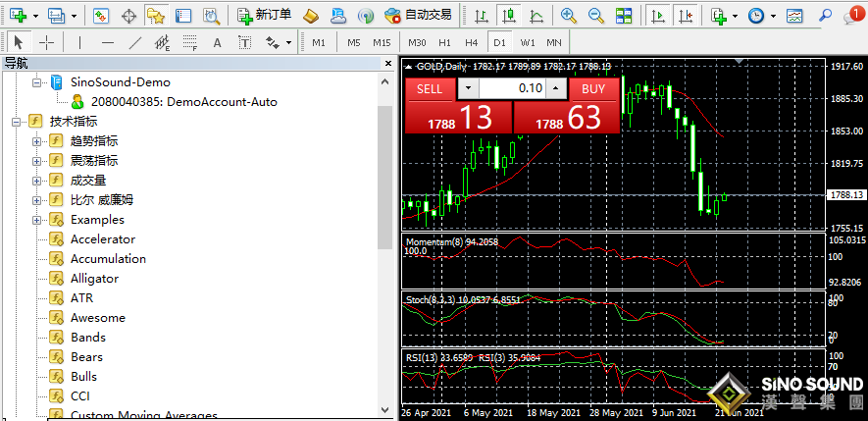Toggle the Terminal window button

[x=183, y=16]
